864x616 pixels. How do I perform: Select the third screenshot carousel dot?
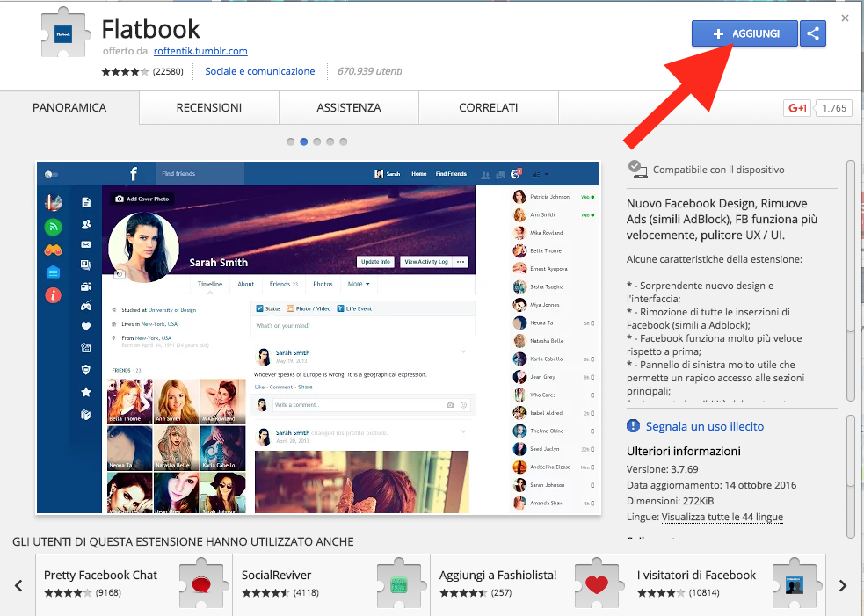316,141
